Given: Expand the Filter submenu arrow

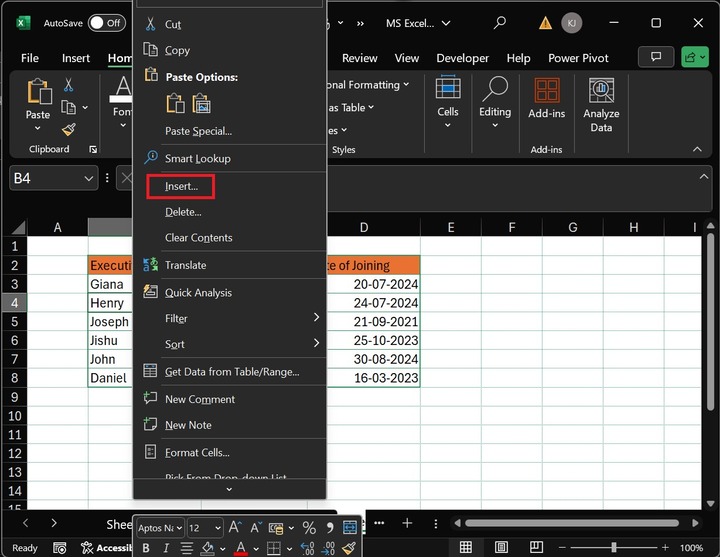Looking at the screenshot, I should pos(316,318).
